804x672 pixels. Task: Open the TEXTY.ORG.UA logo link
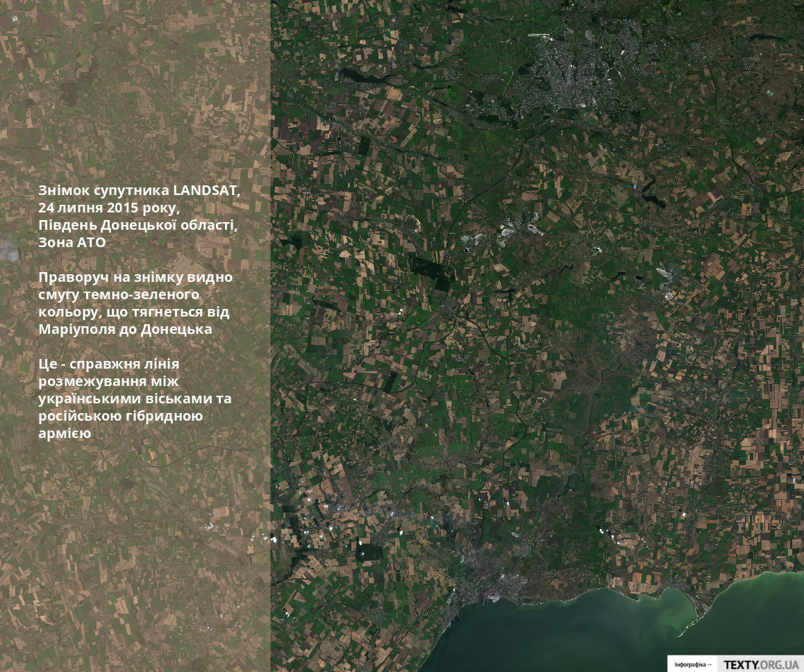pos(760,664)
